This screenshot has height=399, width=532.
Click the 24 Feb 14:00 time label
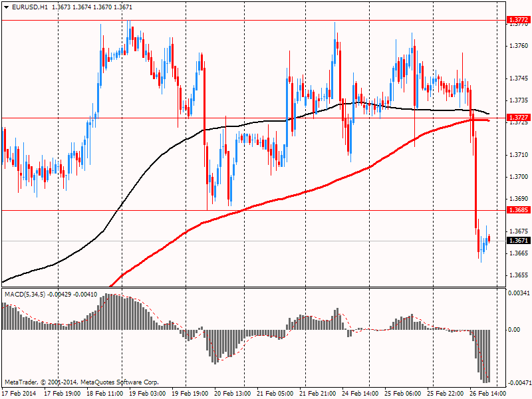pos(360,394)
